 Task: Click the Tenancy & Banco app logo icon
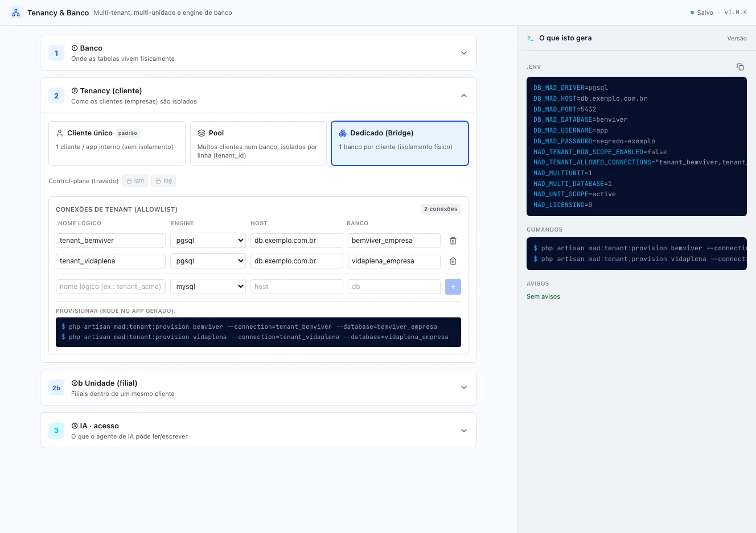(x=16, y=13)
